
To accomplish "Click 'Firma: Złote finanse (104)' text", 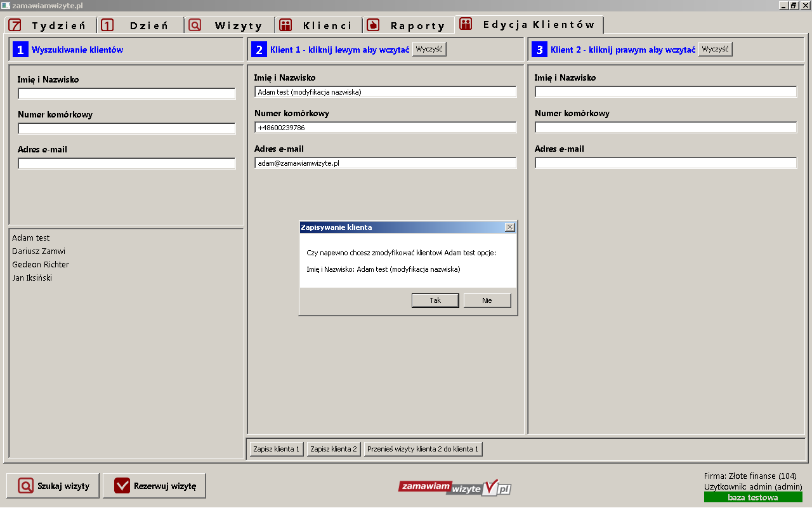I will click(x=750, y=476).
